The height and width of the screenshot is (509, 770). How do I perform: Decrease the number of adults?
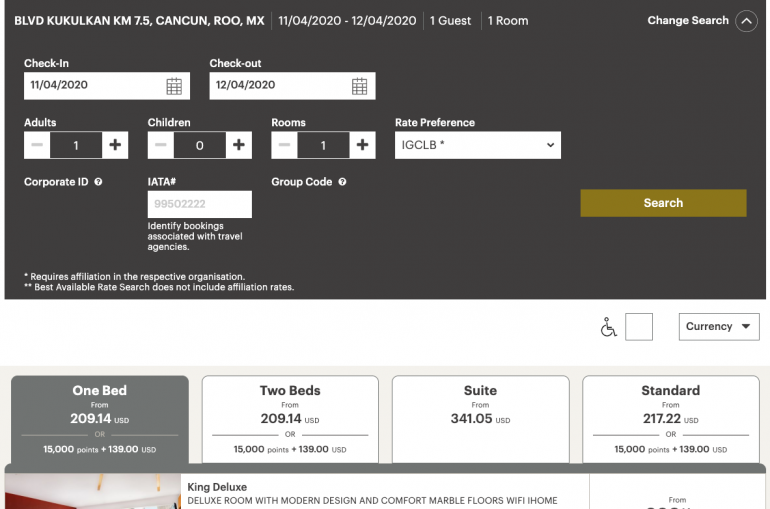pyautogui.click(x=37, y=145)
